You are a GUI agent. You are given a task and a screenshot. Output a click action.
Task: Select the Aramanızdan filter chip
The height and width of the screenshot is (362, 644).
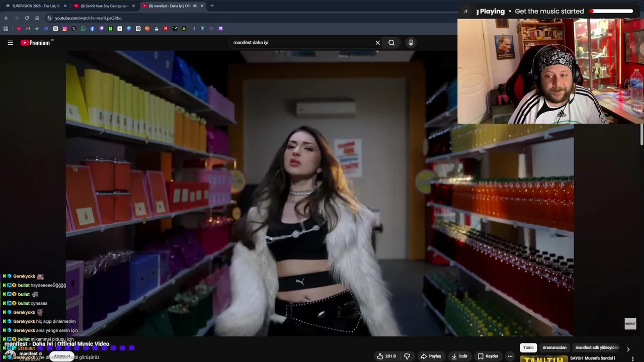(x=554, y=347)
